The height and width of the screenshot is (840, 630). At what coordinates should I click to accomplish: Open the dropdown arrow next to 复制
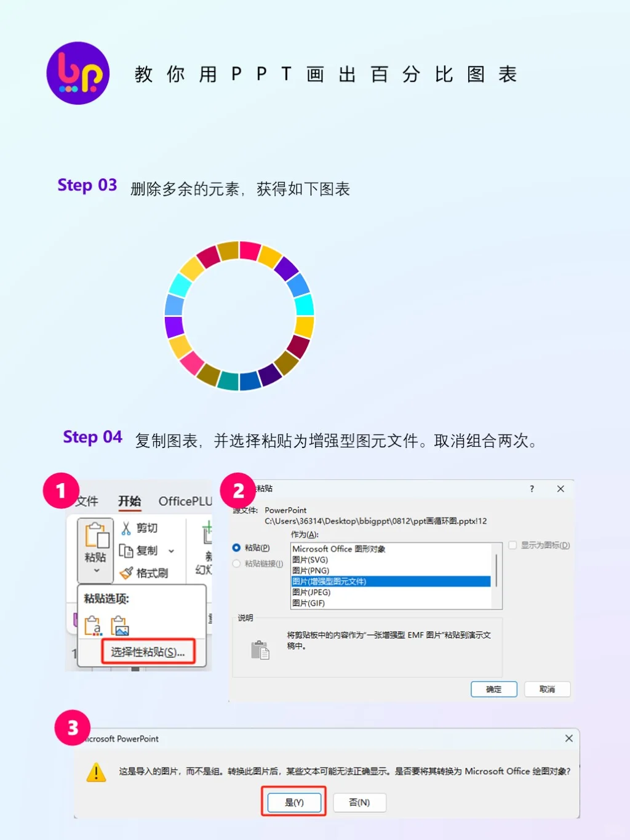[x=171, y=551]
